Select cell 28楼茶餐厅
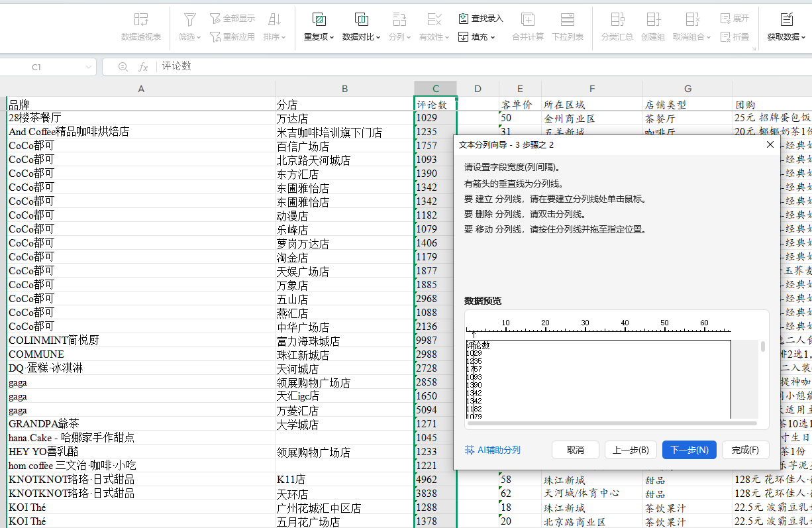Screen dimensions: 812x528 coord(140,118)
